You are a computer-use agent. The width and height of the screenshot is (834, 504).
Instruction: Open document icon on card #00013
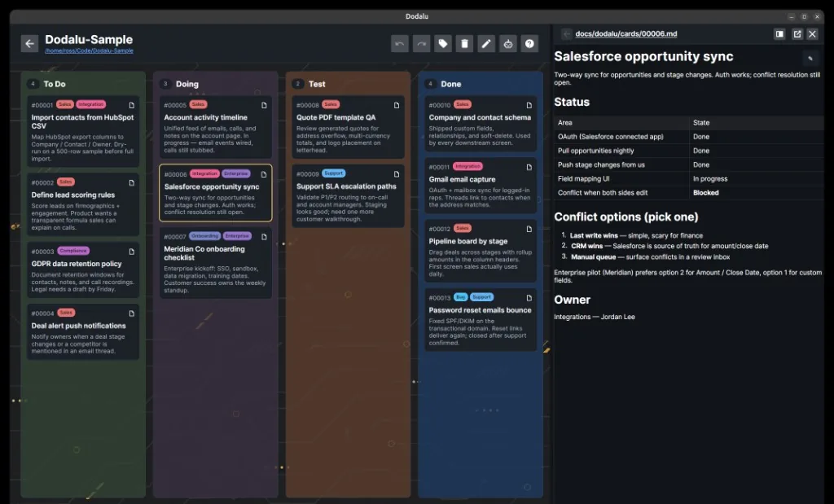coord(529,298)
